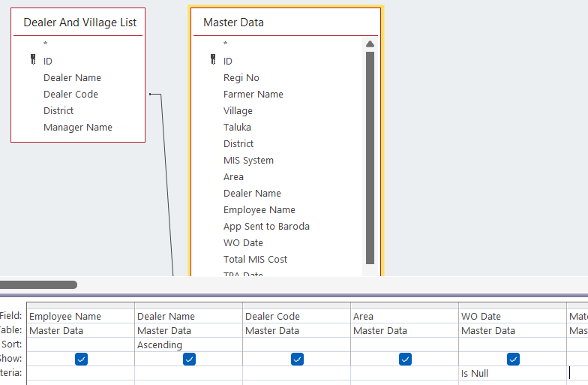
Task: Toggle the Show checkbox for WO Date
Action: 513,359
